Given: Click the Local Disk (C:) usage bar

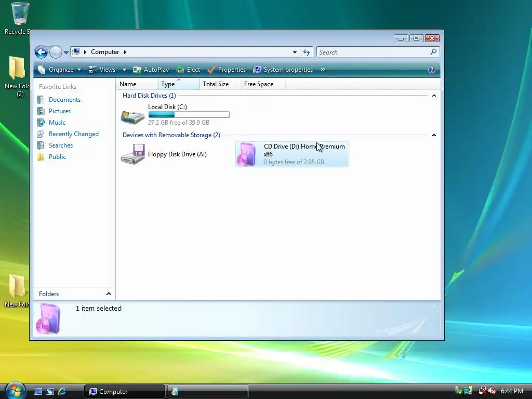Looking at the screenshot, I should click(189, 115).
